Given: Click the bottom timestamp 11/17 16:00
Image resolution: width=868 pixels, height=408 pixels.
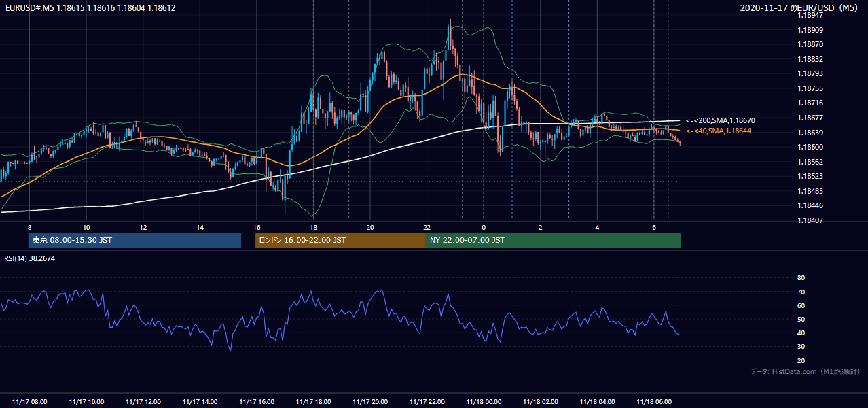Looking at the screenshot, I should 257,402.
